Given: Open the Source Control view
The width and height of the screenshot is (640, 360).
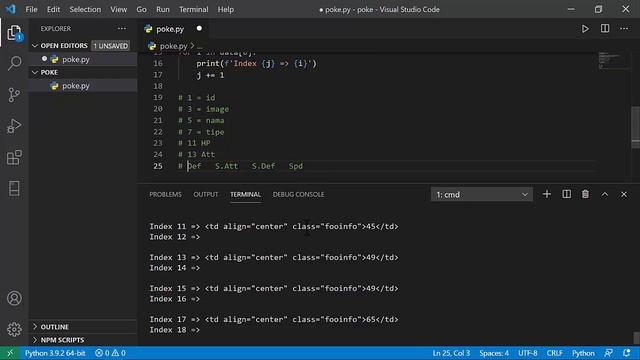Looking at the screenshot, I should (14, 95).
